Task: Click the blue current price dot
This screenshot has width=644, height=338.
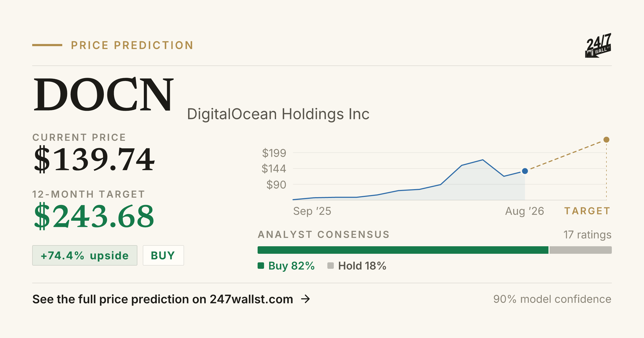Action: pyautogui.click(x=525, y=171)
